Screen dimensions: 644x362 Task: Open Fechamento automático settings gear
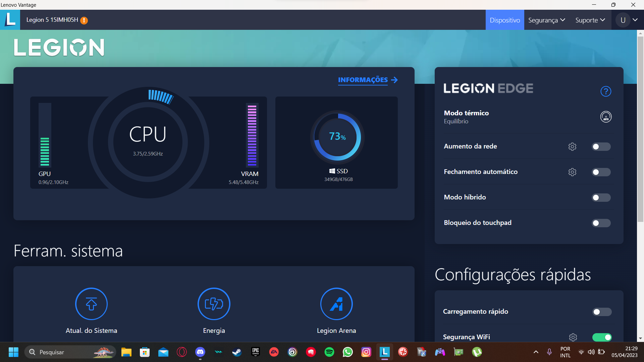tap(572, 172)
